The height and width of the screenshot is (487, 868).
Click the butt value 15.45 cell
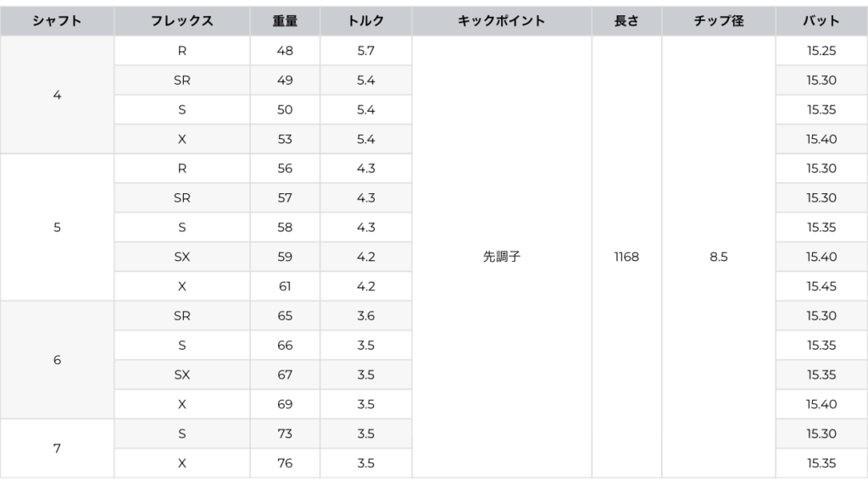[x=821, y=286]
